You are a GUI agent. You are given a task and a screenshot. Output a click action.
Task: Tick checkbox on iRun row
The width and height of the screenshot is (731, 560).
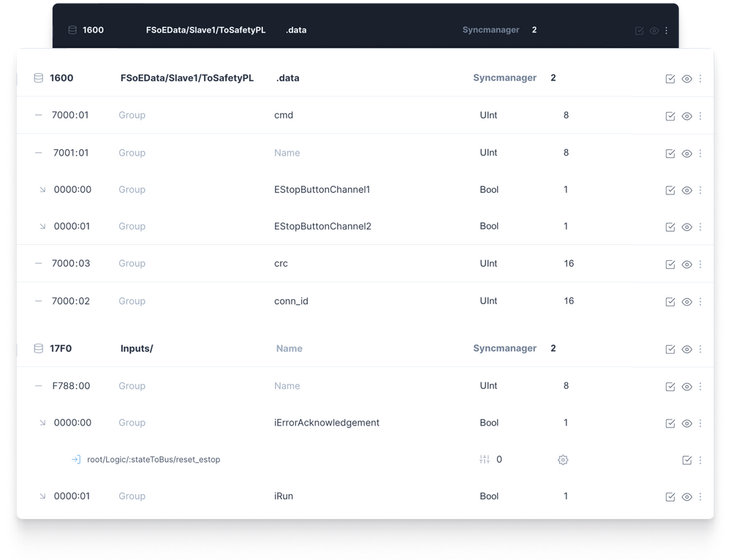click(x=670, y=497)
